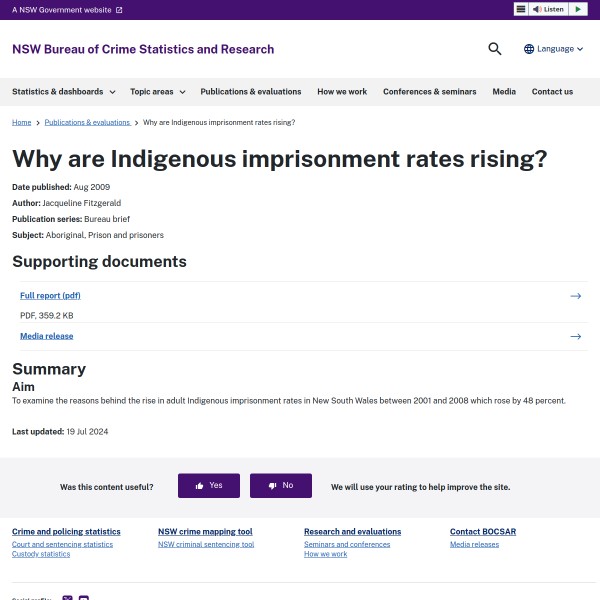600x600 pixels.
Task: Open the Publications & evaluations nav item
Action: click(x=250, y=92)
